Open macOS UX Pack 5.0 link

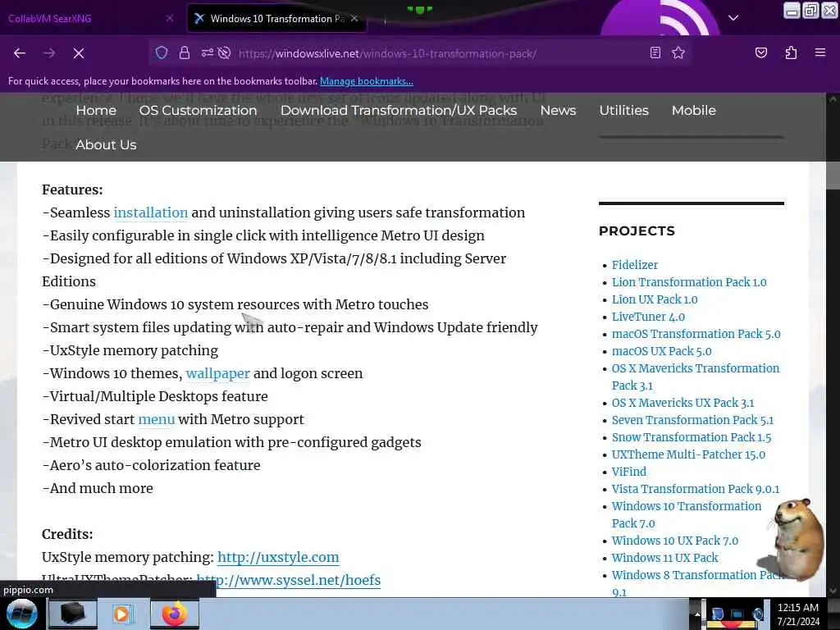pos(662,351)
